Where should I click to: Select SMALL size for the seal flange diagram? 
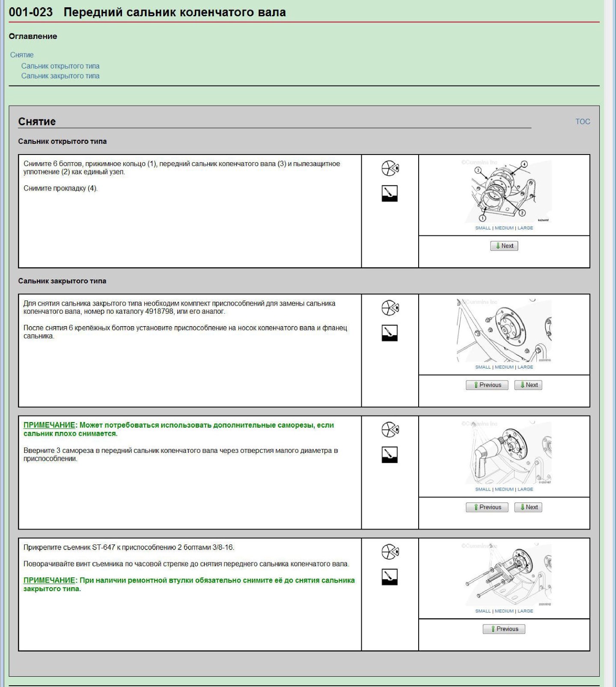coord(483,367)
